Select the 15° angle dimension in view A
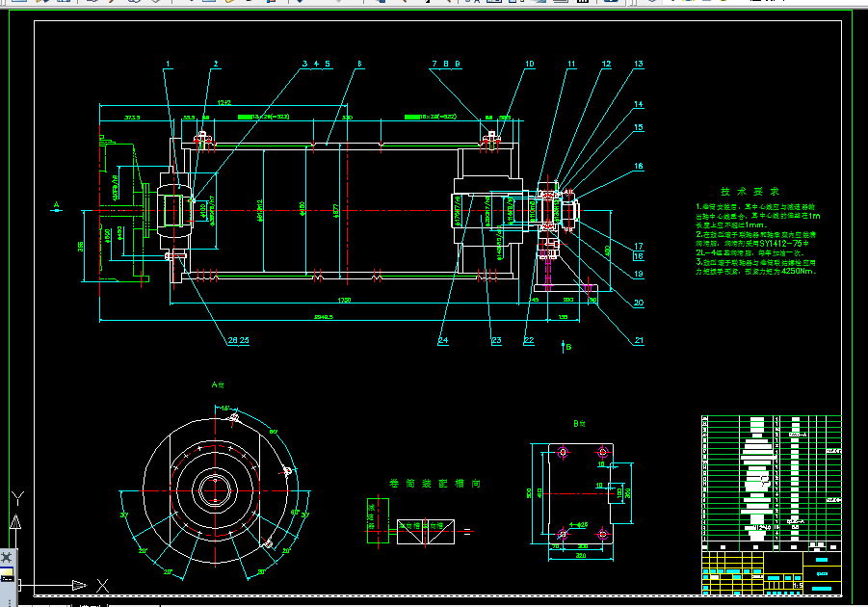The width and height of the screenshot is (868, 607). click(x=224, y=409)
